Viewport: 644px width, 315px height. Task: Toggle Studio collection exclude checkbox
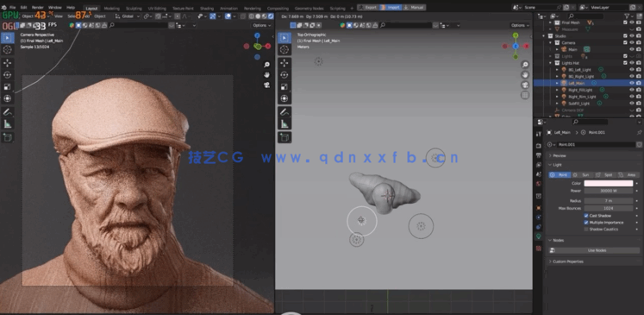tap(625, 35)
